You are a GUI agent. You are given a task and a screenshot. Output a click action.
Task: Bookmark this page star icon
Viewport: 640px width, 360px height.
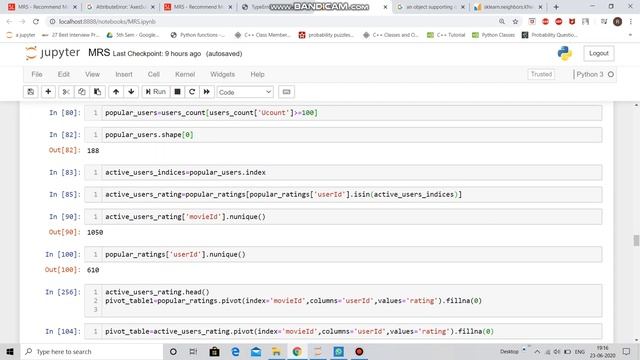pos(515,22)
